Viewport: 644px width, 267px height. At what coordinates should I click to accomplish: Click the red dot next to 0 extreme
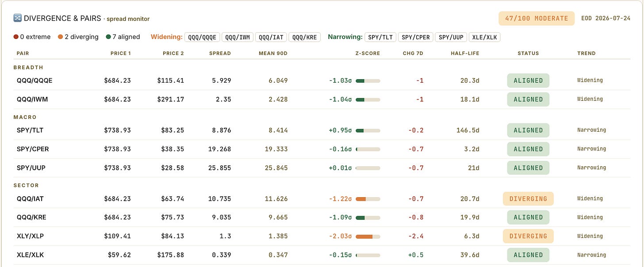tap(16, 37)
